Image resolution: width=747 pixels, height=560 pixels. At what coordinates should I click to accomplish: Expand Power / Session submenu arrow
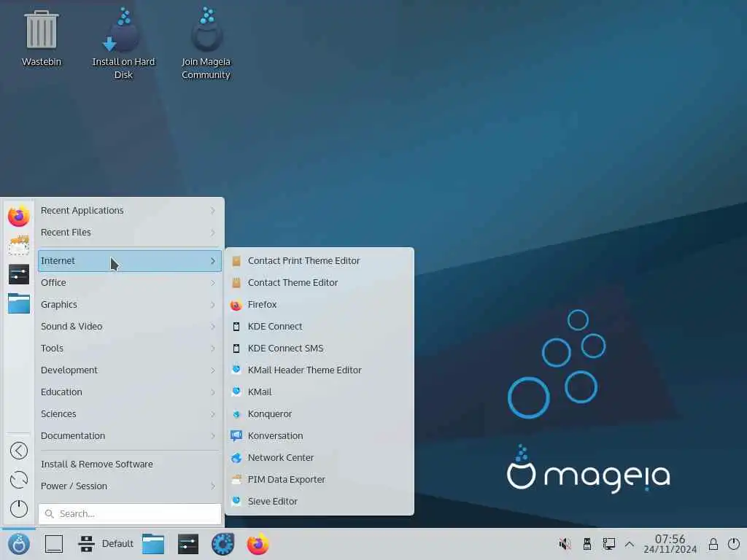point(212,486)
